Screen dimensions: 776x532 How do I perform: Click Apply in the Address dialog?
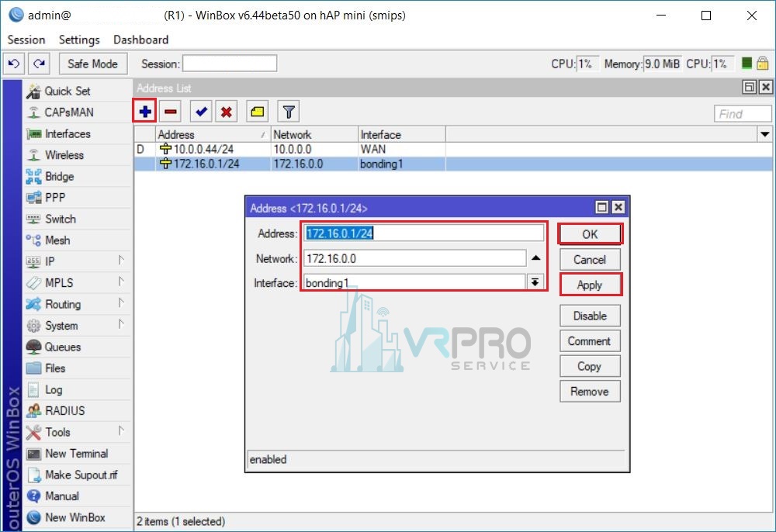point(590,285)
